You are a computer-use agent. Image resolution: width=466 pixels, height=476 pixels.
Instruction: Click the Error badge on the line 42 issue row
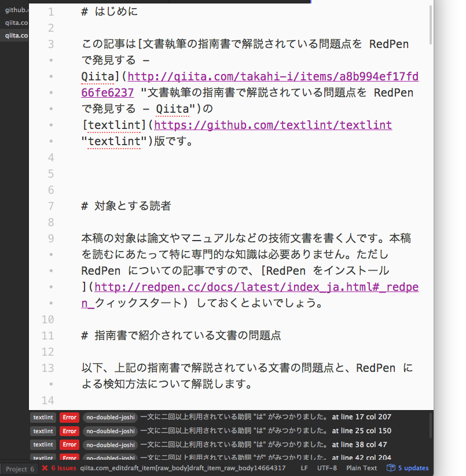(69, 457)
